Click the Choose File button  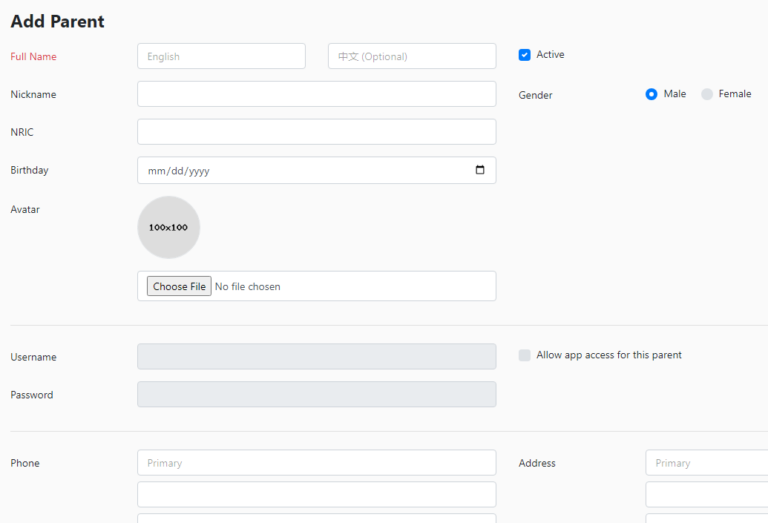coord(179,286)
